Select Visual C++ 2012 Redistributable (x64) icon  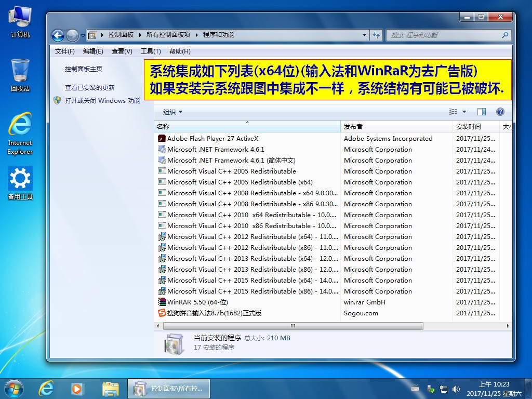[x=162, y=236]
